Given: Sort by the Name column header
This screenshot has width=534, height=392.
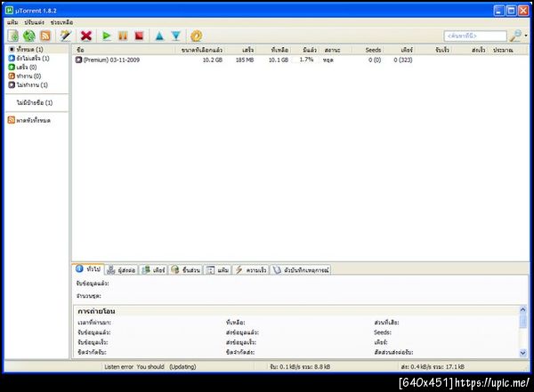Looking at the screenshot, I should tap(124, 50).
